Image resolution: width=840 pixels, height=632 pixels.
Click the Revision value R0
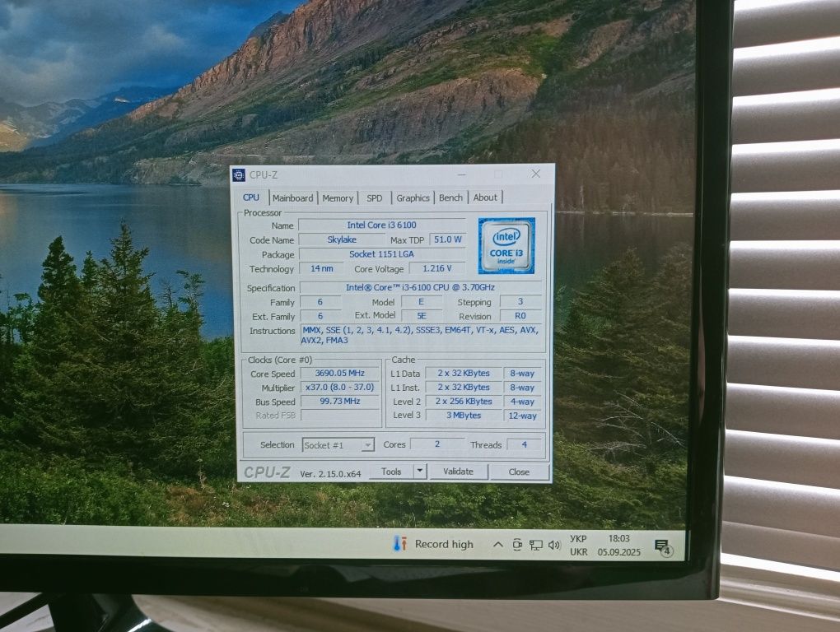520,316
